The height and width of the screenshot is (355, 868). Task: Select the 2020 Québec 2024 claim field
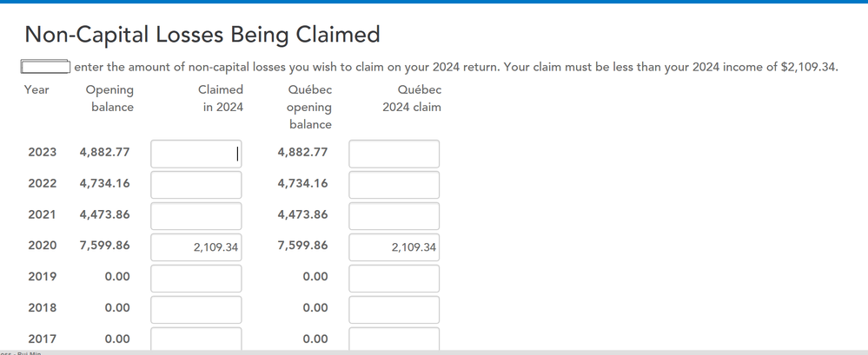pyautogui.click(x=394, y=247)
